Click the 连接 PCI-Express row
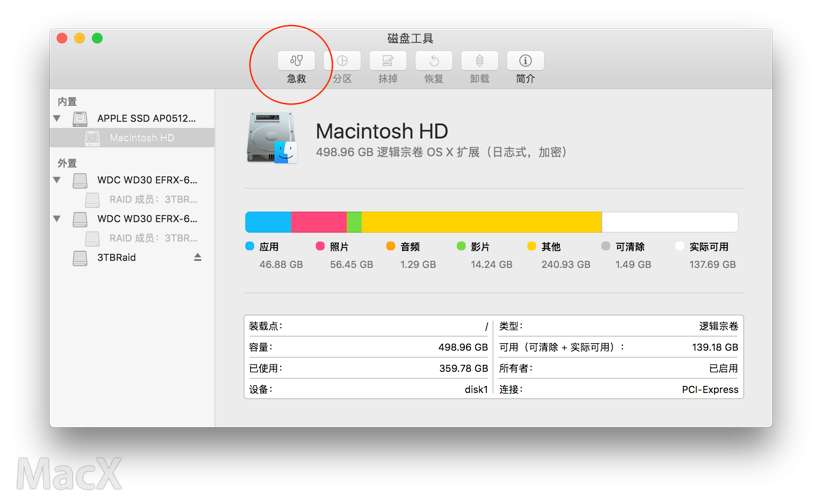Image resolution: width=822 pixels, height=498 pixels. [x=618, y=389]
